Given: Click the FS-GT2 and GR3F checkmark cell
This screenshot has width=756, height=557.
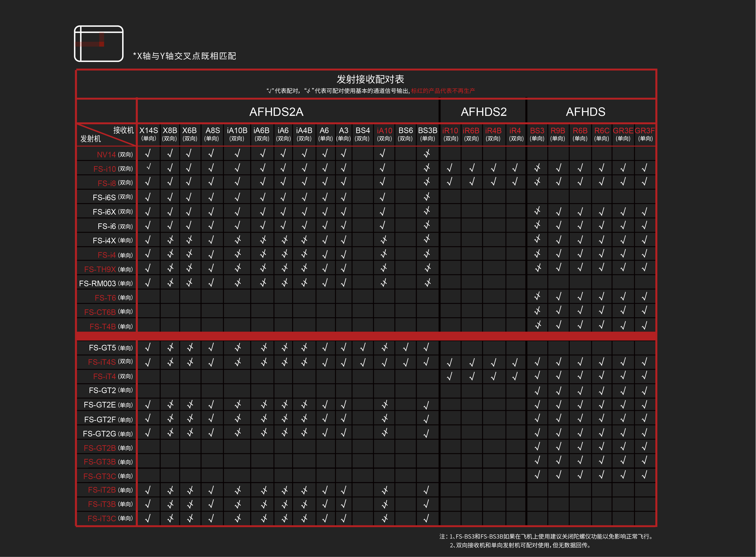Looking at the screenshot, I should click(644, 391).
